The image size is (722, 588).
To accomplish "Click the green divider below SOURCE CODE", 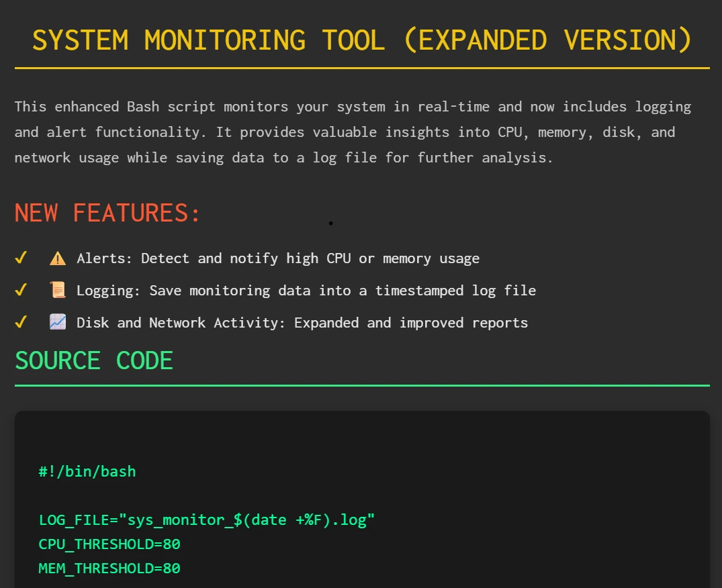I will pos(361,385).
